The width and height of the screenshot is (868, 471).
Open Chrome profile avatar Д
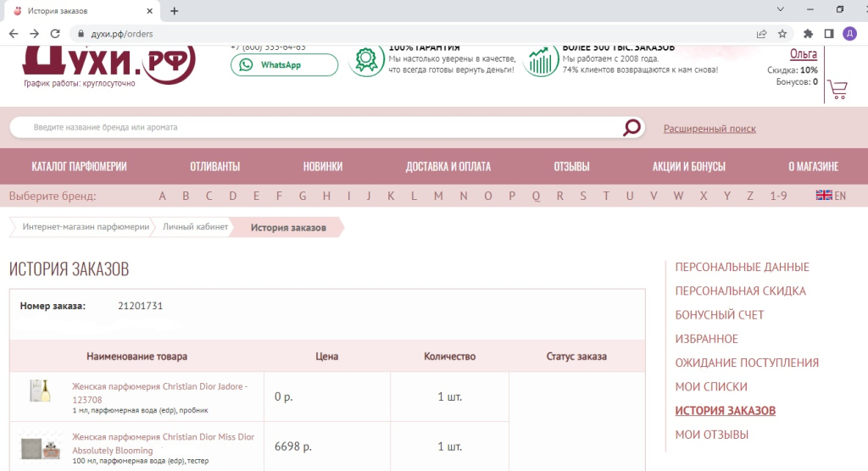point(849,34)
